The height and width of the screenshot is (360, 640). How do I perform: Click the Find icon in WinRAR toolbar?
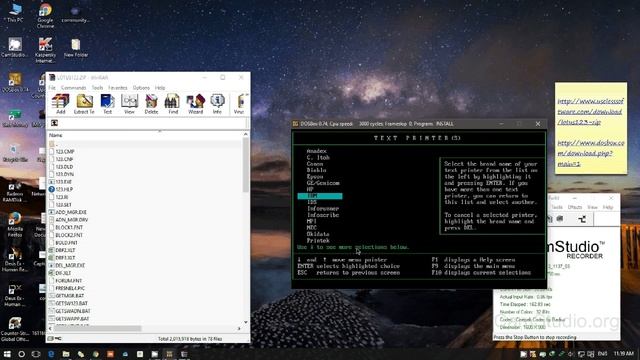click(173, 104)
